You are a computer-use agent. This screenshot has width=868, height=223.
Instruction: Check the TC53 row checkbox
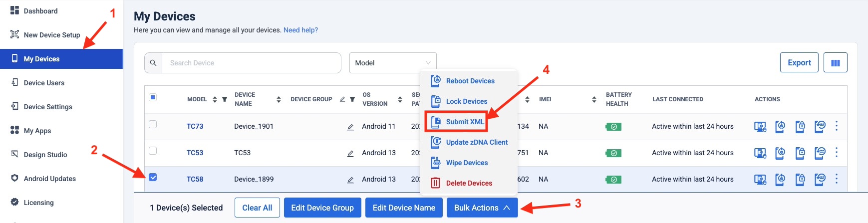(153, 151)
